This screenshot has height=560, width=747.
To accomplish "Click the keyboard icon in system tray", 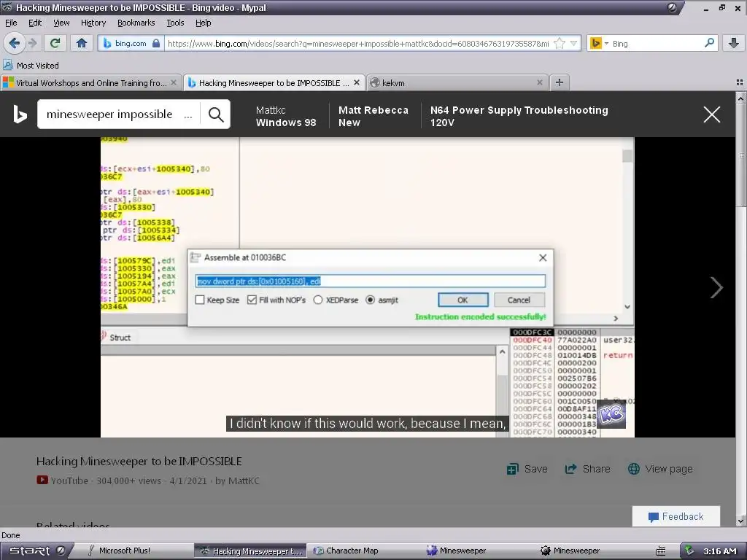I will (661, 551).
